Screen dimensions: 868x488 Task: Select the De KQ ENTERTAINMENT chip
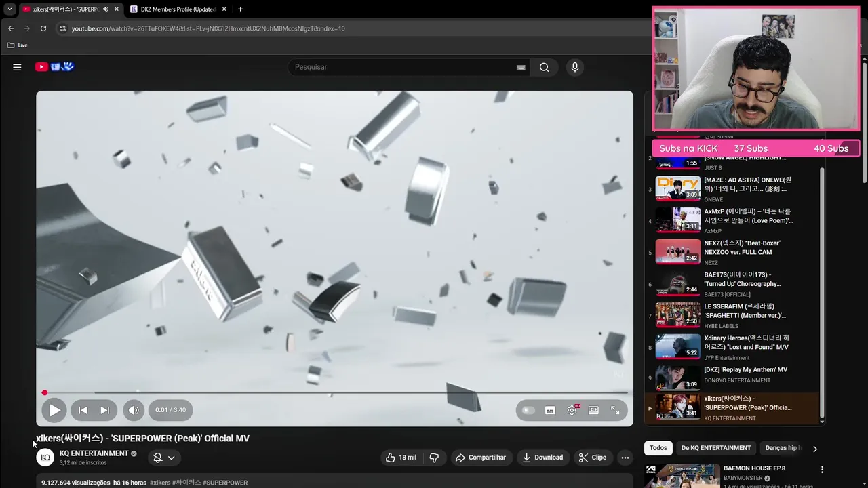tap(715, 448)
